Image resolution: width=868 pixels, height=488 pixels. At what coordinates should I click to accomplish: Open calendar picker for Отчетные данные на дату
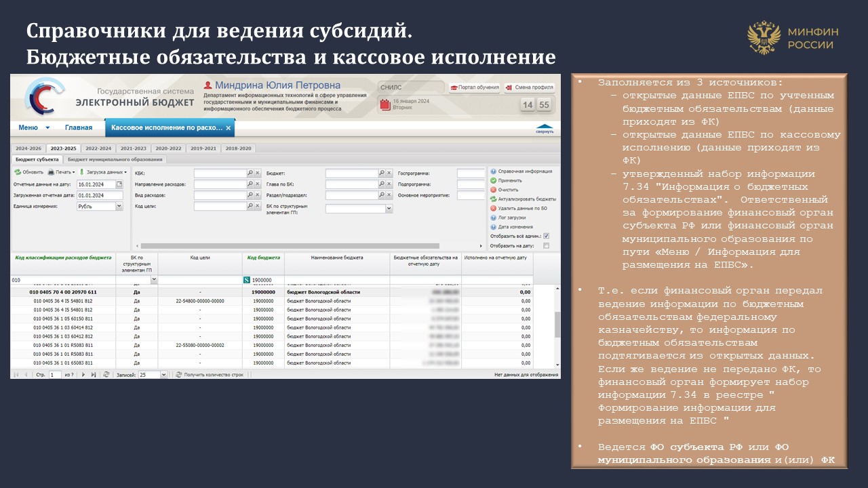(119, 184)
